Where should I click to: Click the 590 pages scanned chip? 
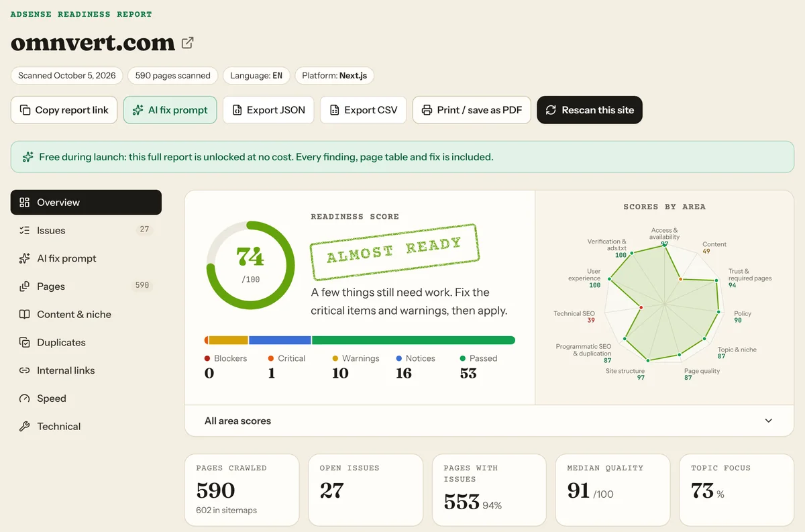click(173, 76)
